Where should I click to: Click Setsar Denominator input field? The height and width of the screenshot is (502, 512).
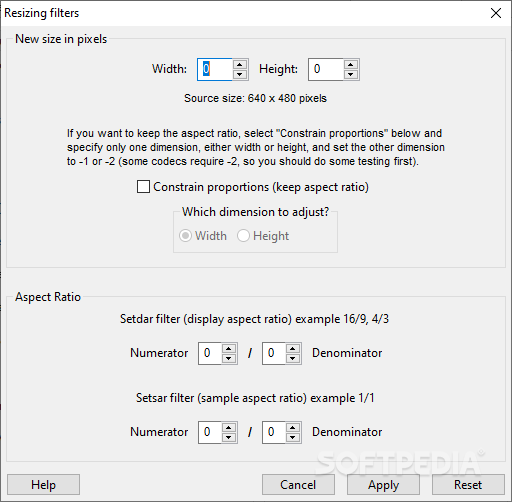[274, 432]
